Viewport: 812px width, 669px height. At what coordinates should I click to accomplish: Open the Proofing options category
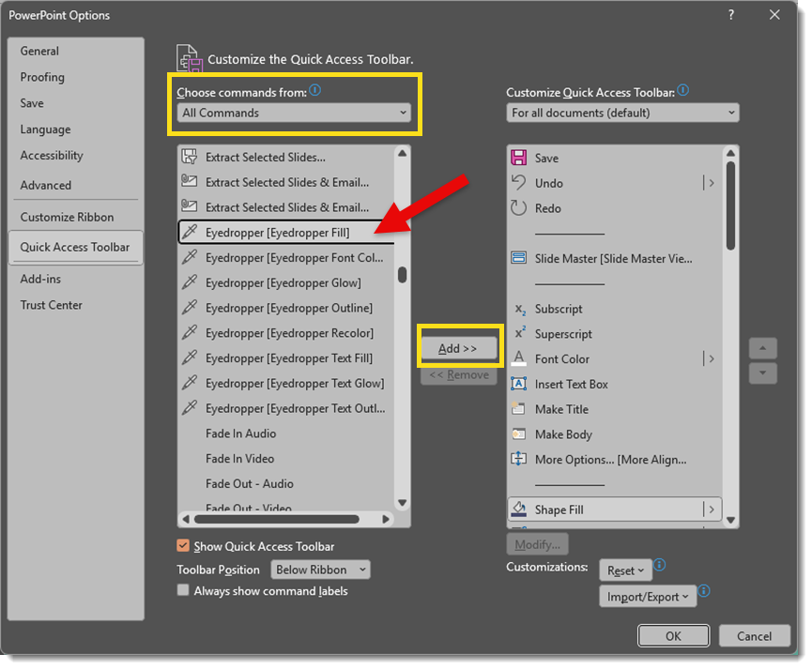[x=76, y=77]
